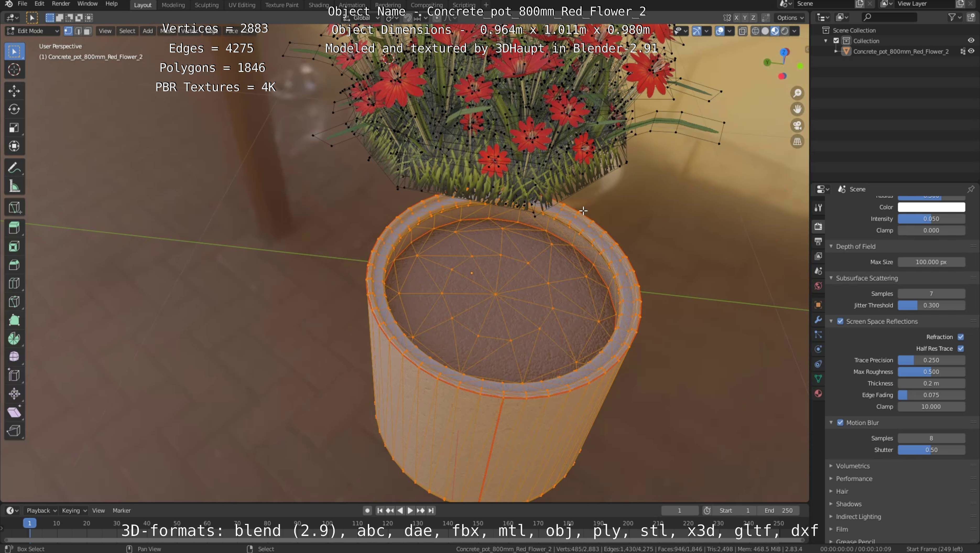Toggle Screen Space Reflections checkbox
This screenshot has height=553, width=980.
(x=840, y=322)
